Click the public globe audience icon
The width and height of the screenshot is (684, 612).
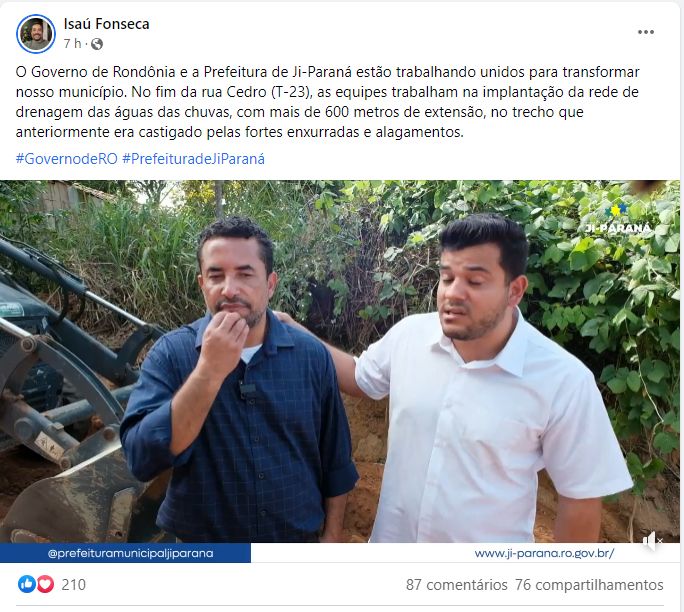97,44
